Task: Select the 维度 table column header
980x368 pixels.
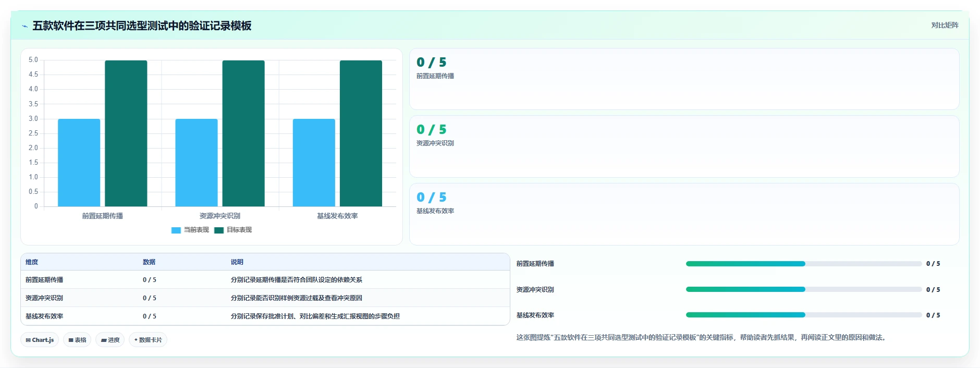Action: [32, 262]
